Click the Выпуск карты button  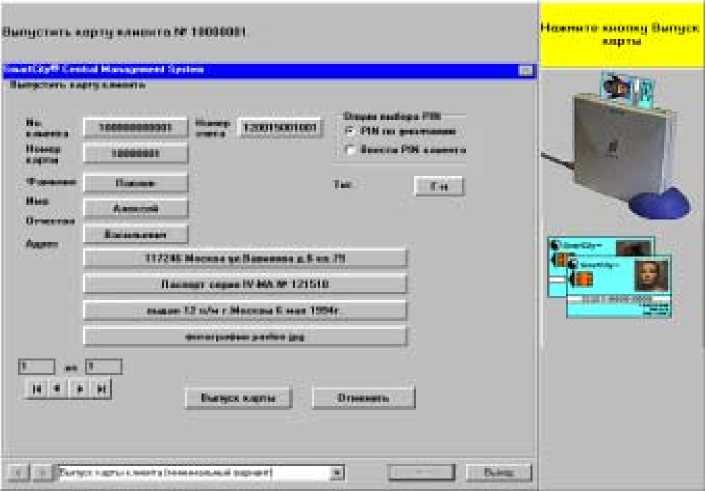point(238,397)
